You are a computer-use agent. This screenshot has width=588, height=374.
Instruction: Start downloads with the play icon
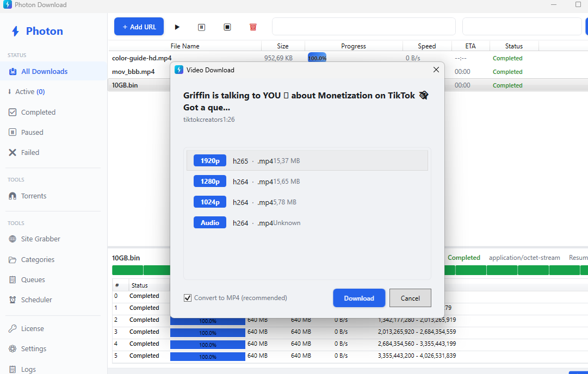pos(177,27)
